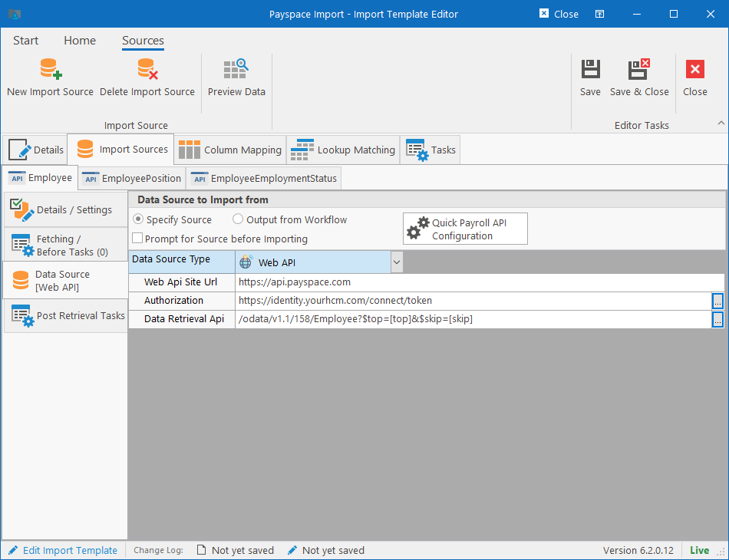Click the status bar page icon before the first 'Not yet saved'
Image resolution: width=729 pixels, height=560 pixels.
pyautogui.click(x=201, y=550)
